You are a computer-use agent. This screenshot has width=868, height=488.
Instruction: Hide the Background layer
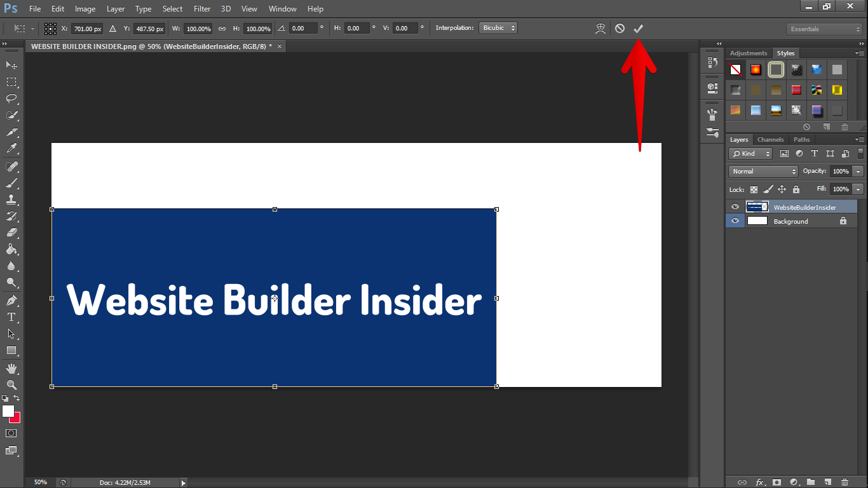point(735,221)
